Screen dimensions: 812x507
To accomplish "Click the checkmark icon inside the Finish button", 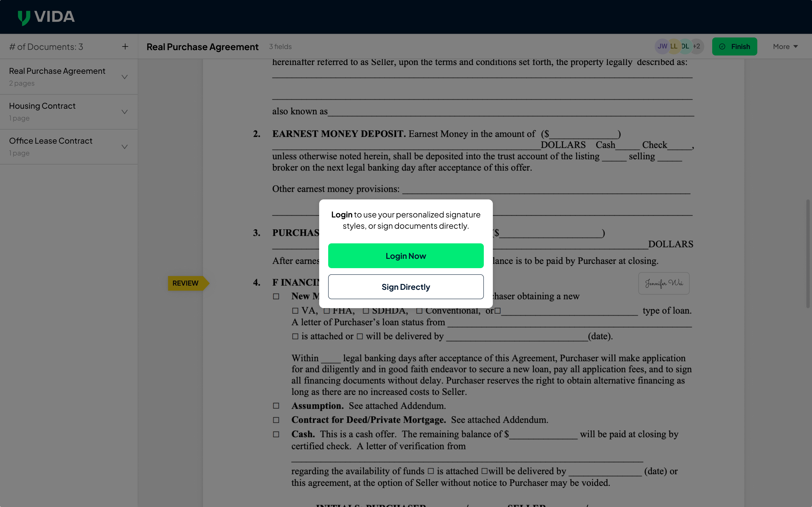I will tap(722, 46).
